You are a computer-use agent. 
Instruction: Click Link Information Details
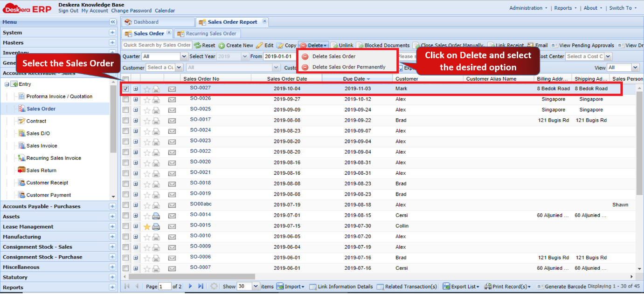tap(341, 287)
